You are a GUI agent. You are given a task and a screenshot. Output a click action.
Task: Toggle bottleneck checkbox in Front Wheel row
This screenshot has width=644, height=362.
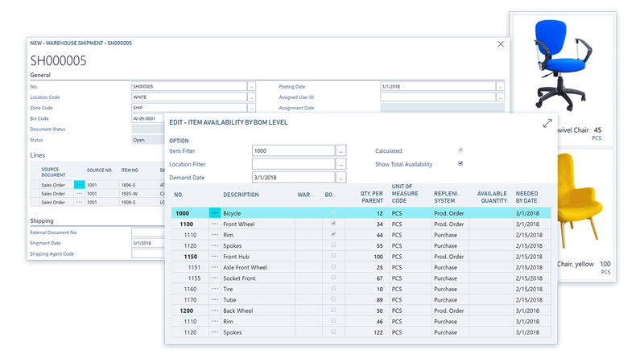[333, 224]
